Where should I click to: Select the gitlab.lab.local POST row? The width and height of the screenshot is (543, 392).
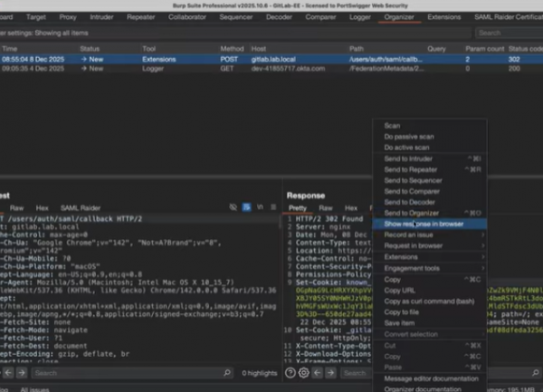pos(271,59)
